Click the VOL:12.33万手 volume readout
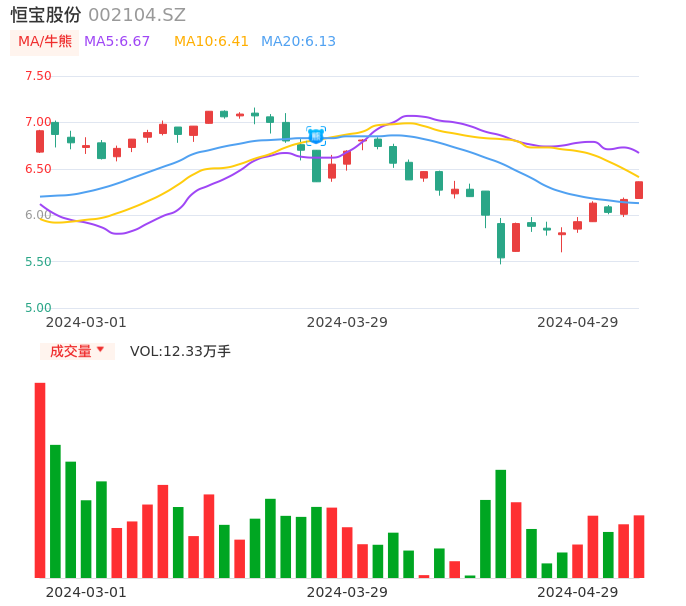Image resolution: width=686 pixels, height=606 pixels. pos(180,351)
